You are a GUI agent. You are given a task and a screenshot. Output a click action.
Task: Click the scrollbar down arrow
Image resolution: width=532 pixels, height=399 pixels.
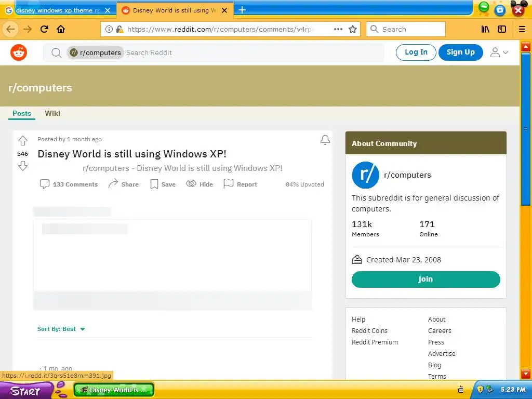(x=526, y=374)
